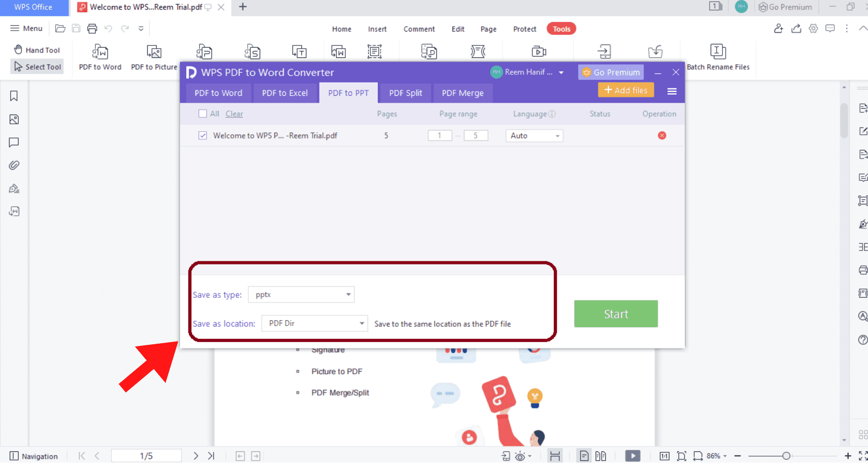This screenshot has width=868, height=469.
Task: Switch to the PDF Merge tab
Action: pyautogui.click(x=463, y=93)
